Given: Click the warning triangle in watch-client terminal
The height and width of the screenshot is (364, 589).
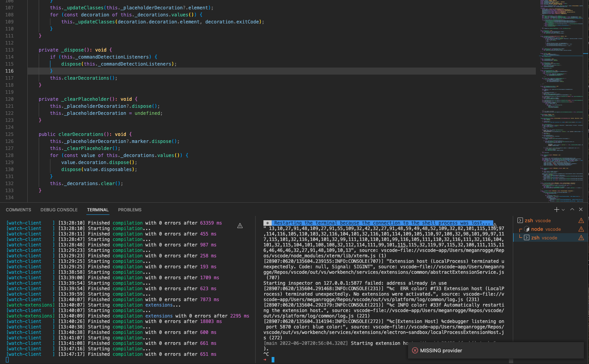Looking at the screenshot, I should [x=240, y=226].
